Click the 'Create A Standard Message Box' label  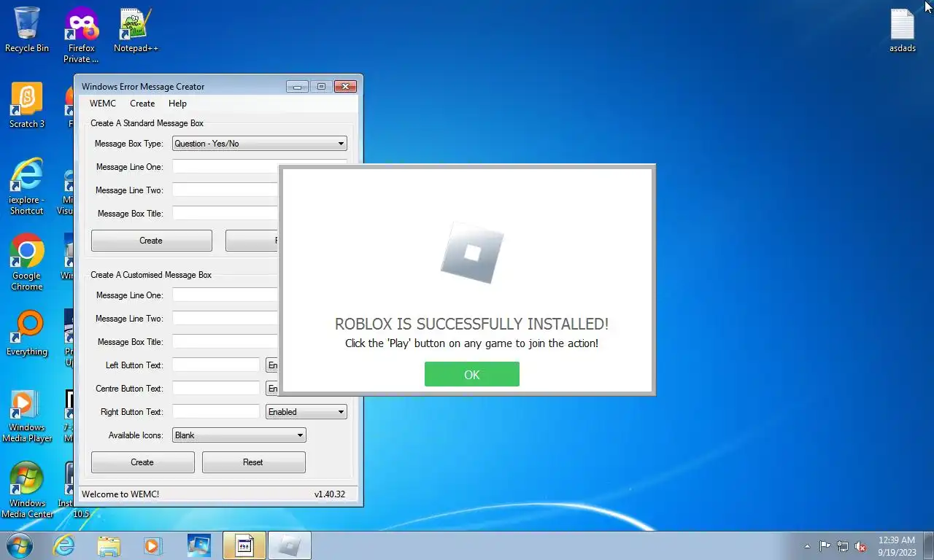pyautogui.click(x=147, y=123)
